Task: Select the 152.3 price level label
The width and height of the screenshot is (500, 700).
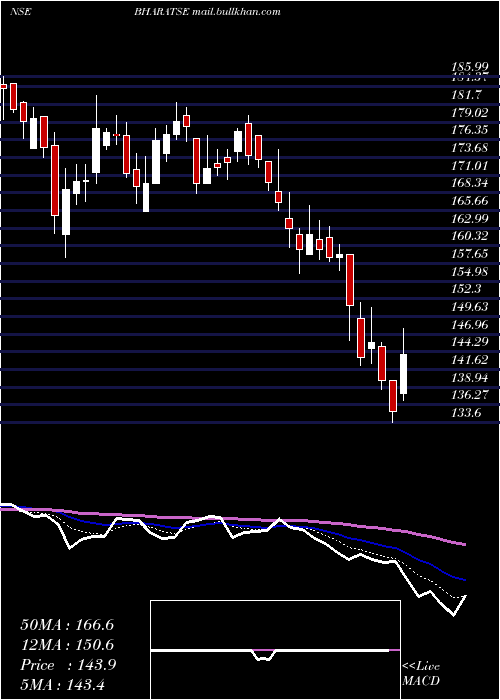Action: tap(466, 289)
